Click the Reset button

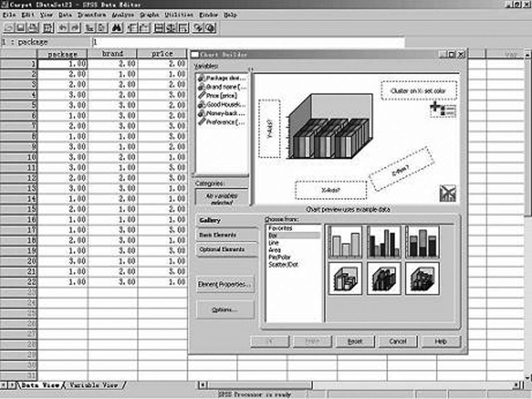click(x=355, y=341)
